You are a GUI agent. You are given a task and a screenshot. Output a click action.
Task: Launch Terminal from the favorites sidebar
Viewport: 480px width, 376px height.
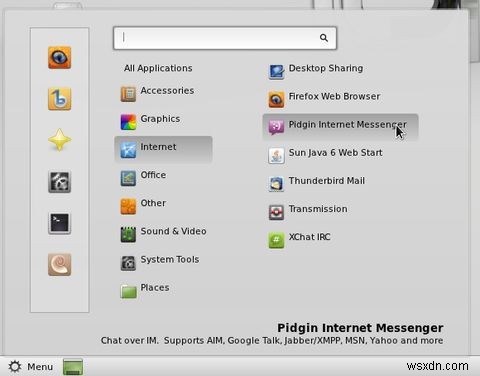coord(59,223)
